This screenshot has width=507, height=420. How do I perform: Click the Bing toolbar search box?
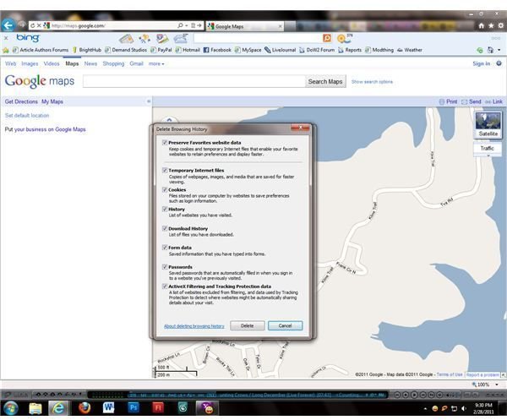258,38
